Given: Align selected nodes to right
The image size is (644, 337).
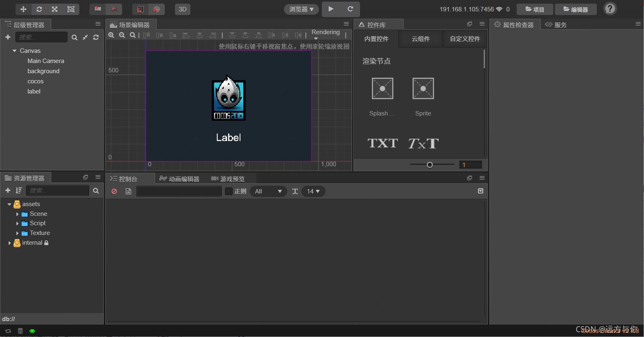Looking at the screenshot, I should click(x=212, y=35).
